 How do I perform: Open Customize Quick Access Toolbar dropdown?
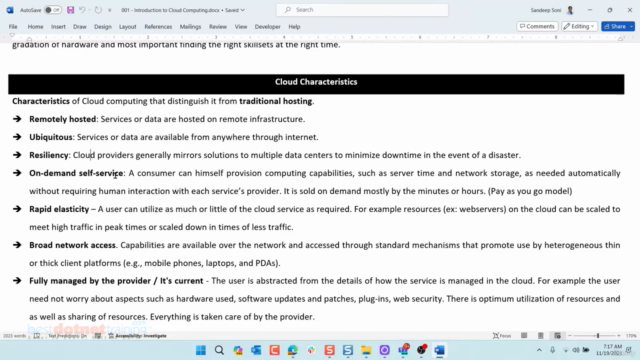pos(109,10)
